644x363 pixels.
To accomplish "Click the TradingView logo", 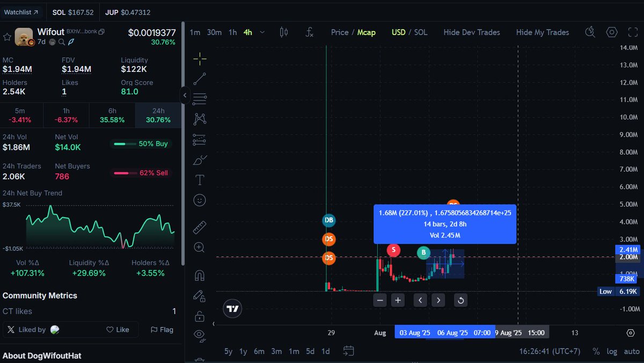I will 233,309.
